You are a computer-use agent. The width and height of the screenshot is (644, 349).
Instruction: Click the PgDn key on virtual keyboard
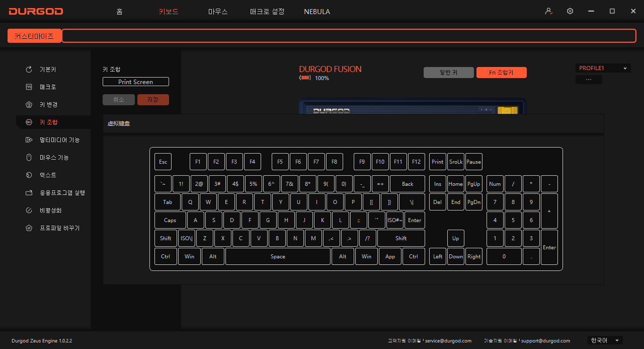[x=474, y=202]
